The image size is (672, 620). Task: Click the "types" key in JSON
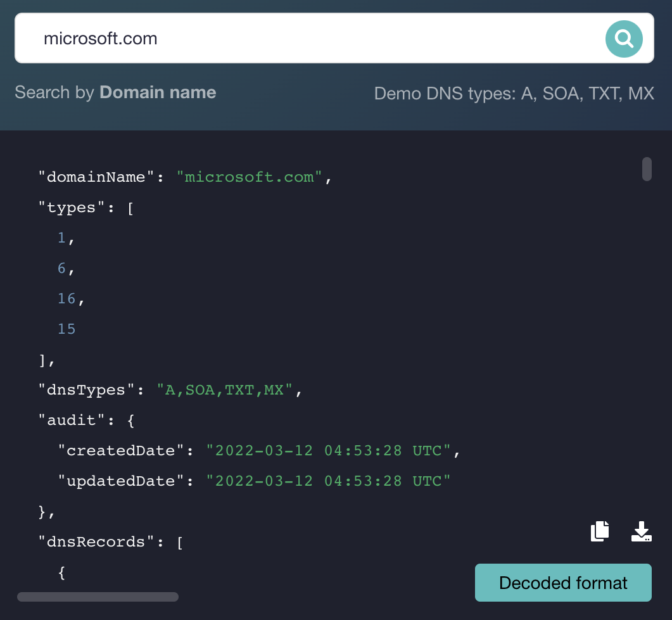(x=71, y=208)
